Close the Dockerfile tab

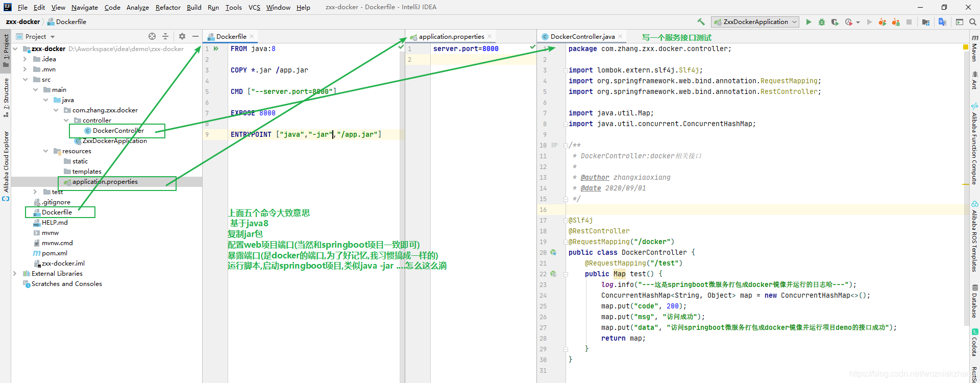pyautogui.click(x=252, y=36)
